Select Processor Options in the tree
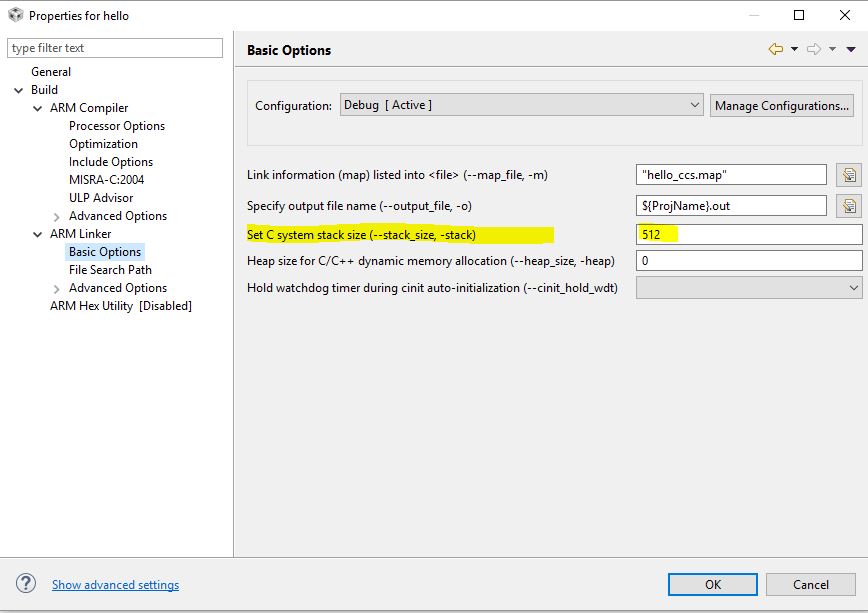The height and width of the screenshot is (613, 868). point(117,126)
